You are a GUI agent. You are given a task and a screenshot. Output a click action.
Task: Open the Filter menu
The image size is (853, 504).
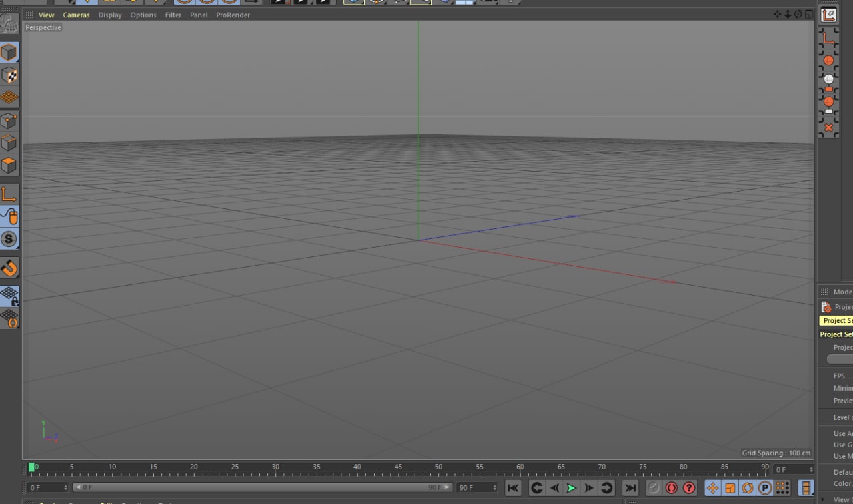pos(173,15)
